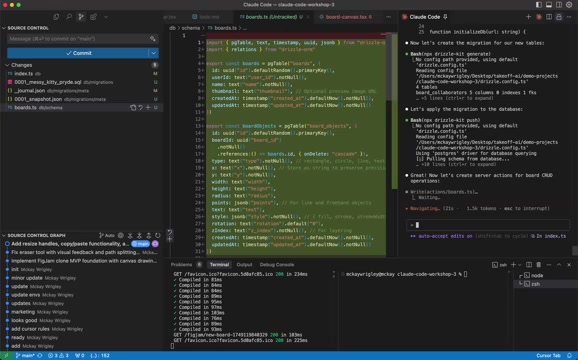
Task: Toggle the bottom panel layout icon
Action: tap(549, 5)
